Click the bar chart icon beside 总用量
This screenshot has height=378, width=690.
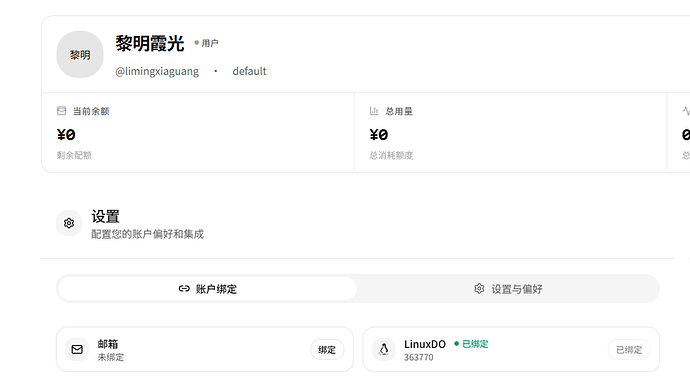[374, 111]
